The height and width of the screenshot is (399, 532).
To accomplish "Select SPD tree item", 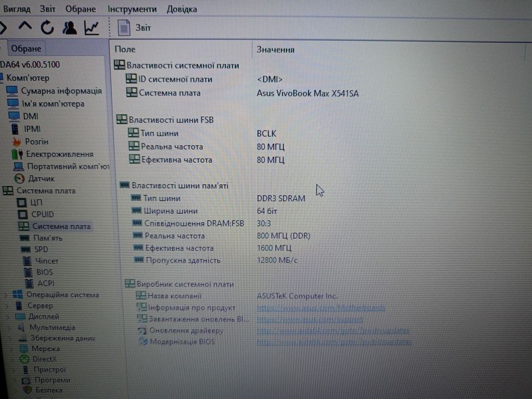I will point(41,249).
